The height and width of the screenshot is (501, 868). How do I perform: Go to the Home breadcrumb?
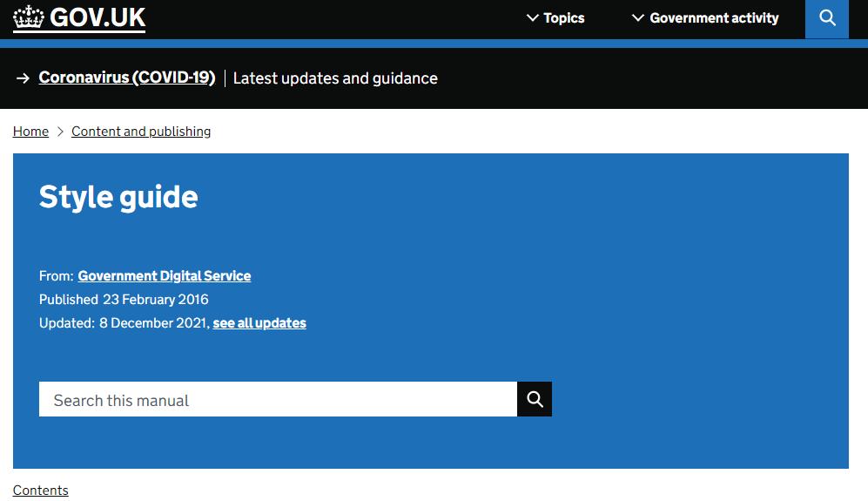click(x=30, y=132)
